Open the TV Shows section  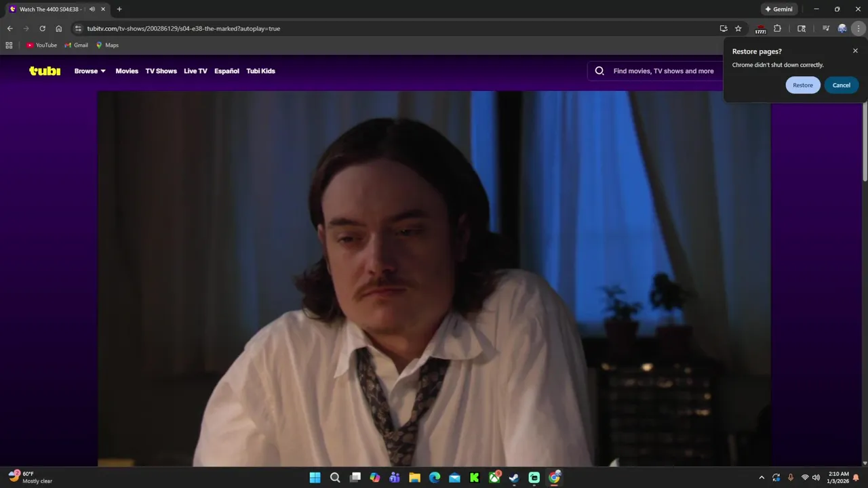click(x=161, y=71)
